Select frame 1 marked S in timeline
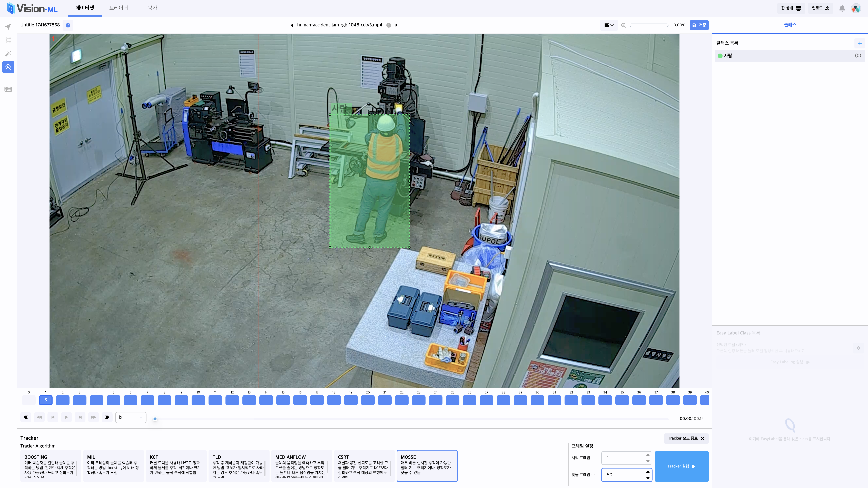The width and height of the screenshot is (868, 488). (46, 400)
